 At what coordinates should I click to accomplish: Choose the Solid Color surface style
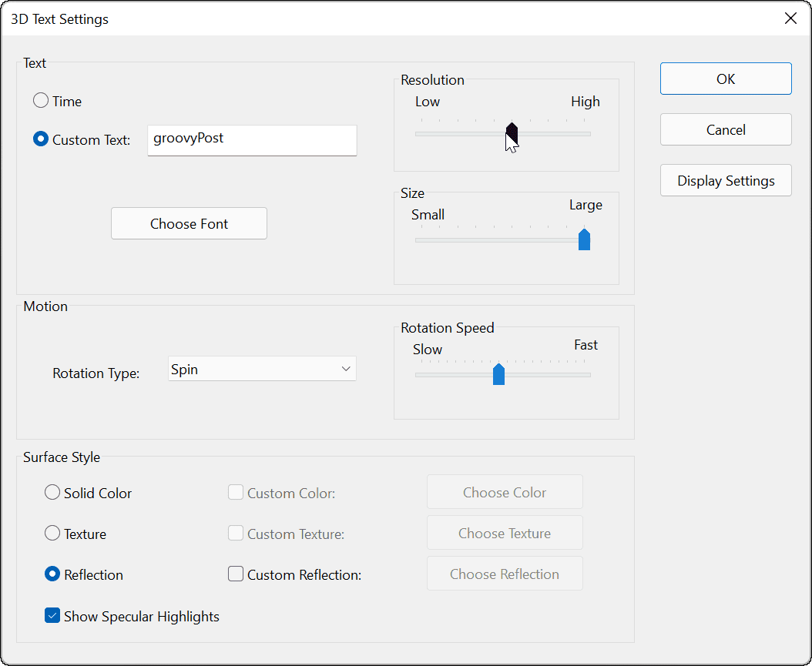point(52,493)
